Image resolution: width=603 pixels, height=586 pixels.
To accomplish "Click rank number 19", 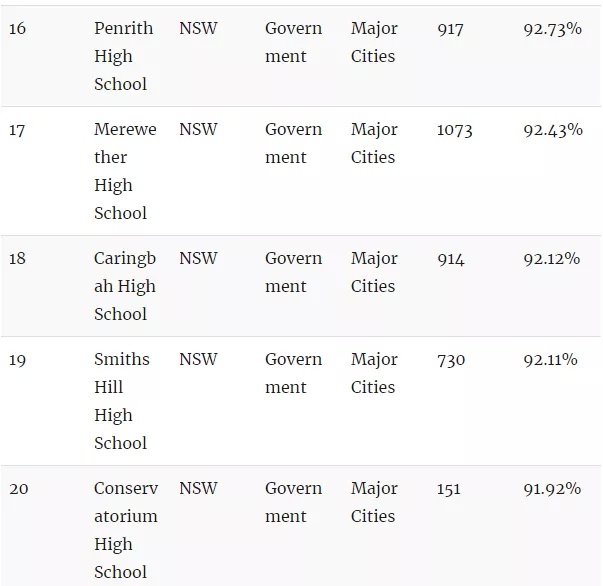I will 17,360.
